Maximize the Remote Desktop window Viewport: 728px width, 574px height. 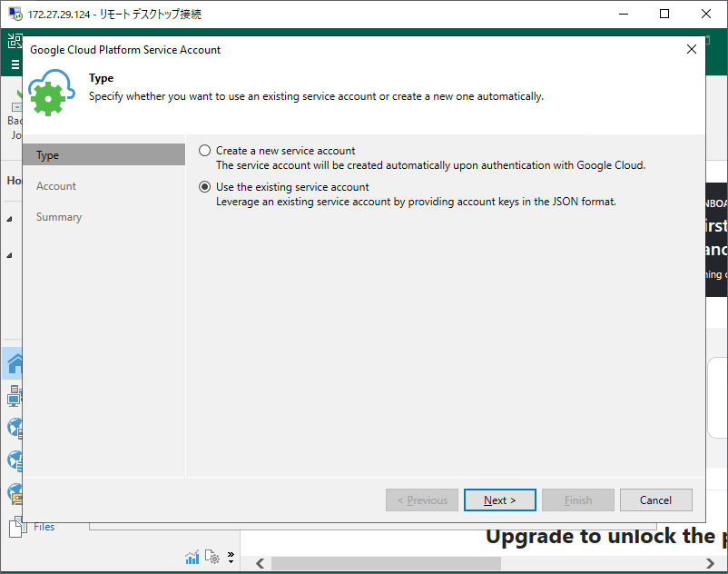664,14
